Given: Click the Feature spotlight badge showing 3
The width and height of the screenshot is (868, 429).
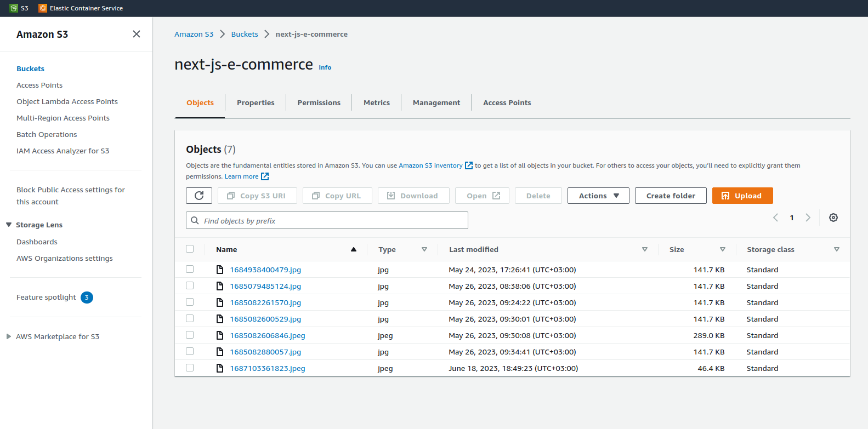Looking at the screenshot, I should [87, 298].
